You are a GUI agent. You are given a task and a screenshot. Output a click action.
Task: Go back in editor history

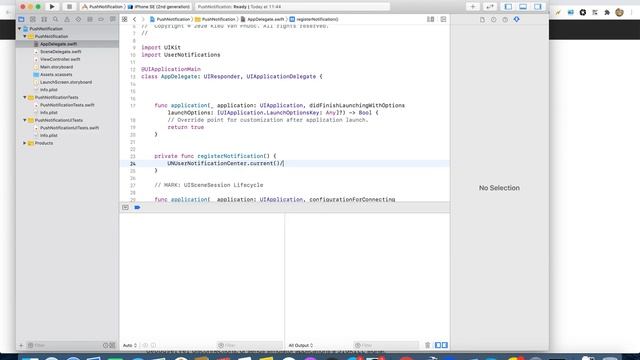[134, 19]
